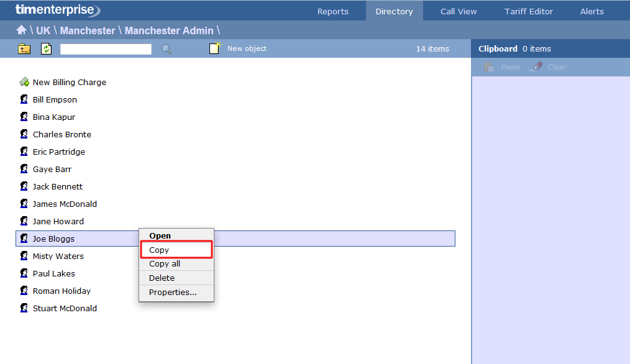Click the go up folder icon
Viewport: 630px width, 364px height.
(24, 49)
